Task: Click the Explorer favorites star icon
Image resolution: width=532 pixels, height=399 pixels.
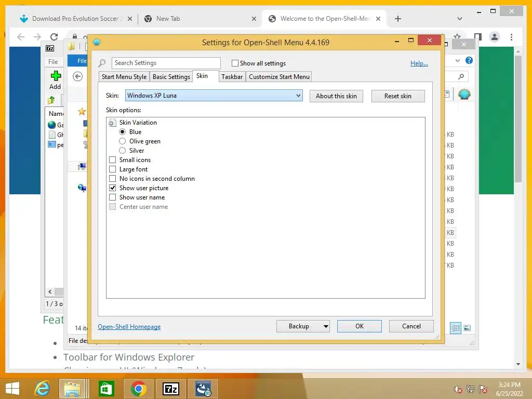Action: (x=82, y=111)
